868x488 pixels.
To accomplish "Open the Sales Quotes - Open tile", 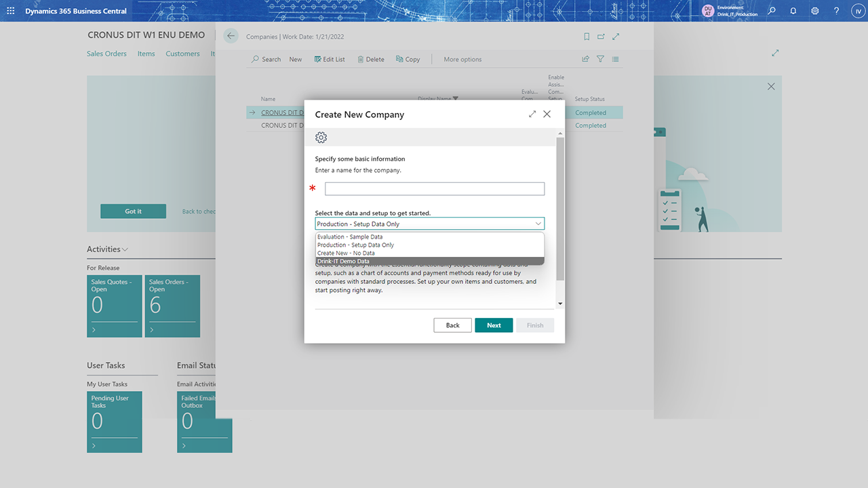I will (x=115, y=306).
